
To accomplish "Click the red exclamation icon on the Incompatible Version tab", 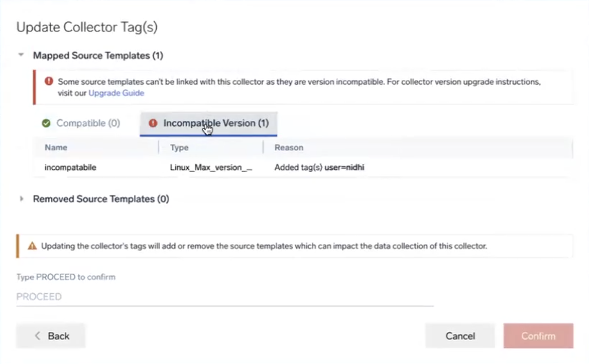I will tap(153, 123).
